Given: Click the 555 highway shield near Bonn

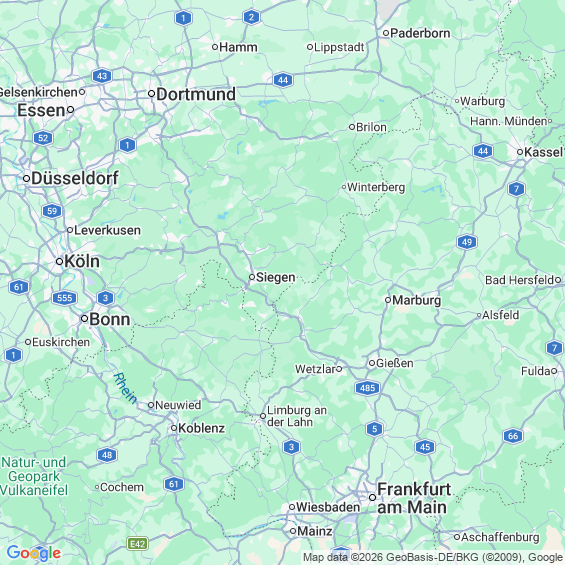Looking at the screenshot, I should (x=64, y=298).
